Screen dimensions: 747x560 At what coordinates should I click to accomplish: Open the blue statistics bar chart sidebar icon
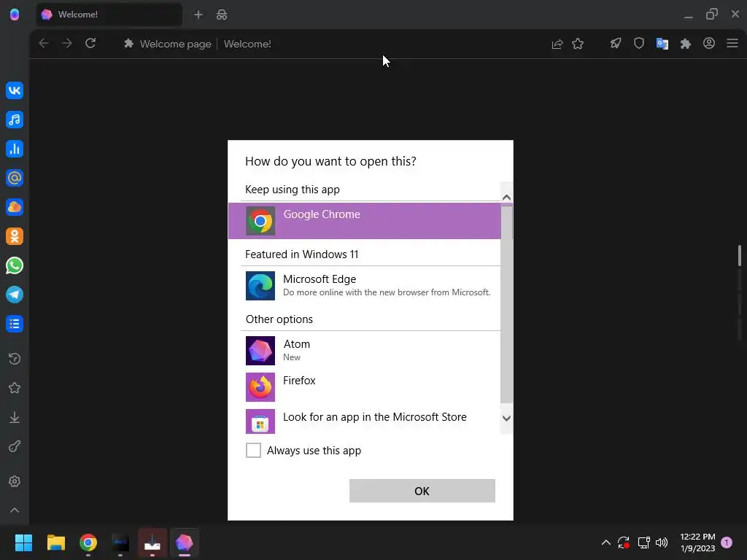15,149
